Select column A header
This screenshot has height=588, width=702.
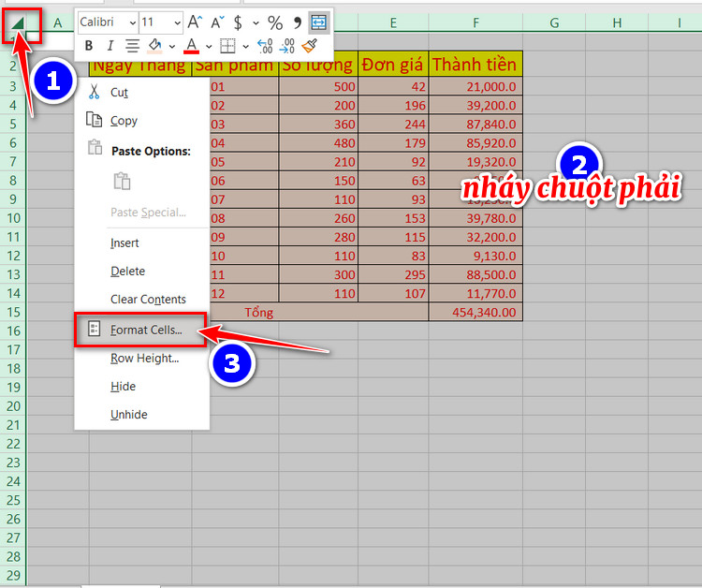(x=58, y=22)
